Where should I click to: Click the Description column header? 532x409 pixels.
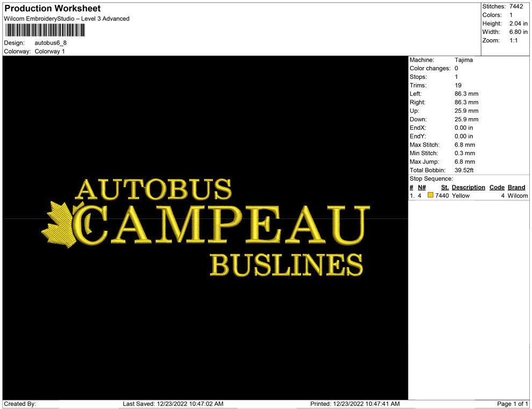(x=468, y=187)
